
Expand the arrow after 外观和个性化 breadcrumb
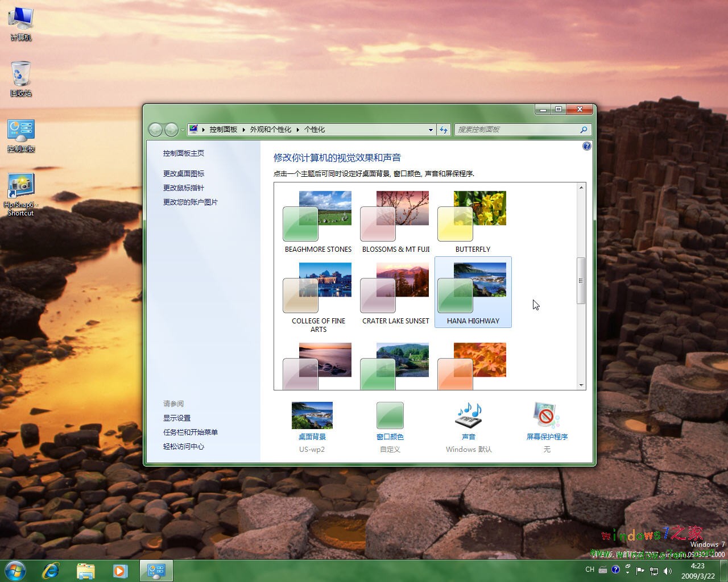pos(297,130)
